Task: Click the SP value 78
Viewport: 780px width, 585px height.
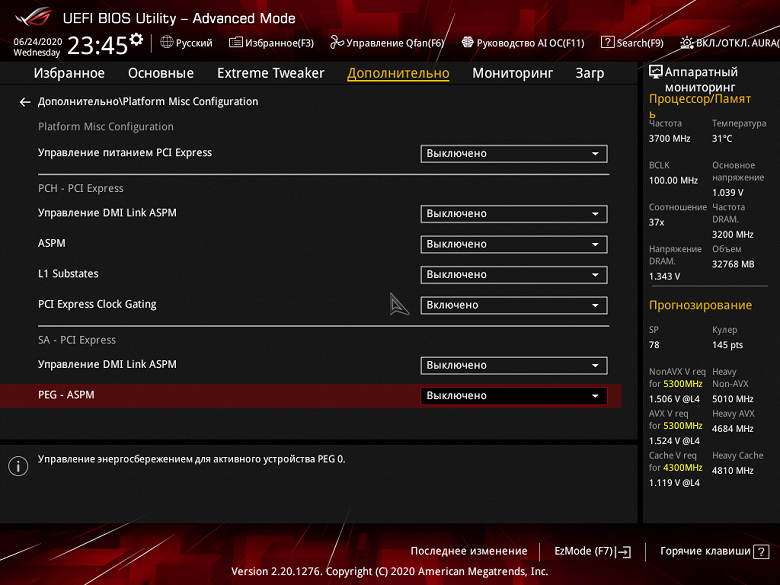Action: [654, 345]
